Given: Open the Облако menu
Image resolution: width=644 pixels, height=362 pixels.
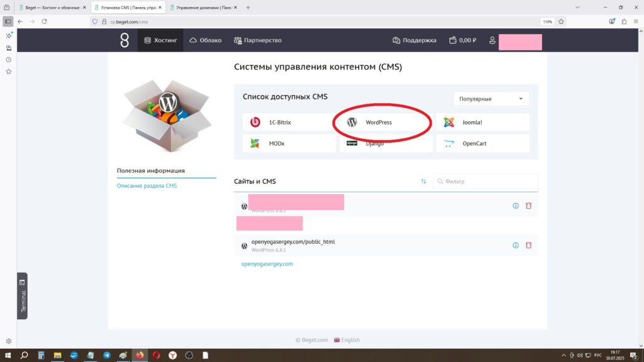Looking at the screenshot, I should (206, 40).
